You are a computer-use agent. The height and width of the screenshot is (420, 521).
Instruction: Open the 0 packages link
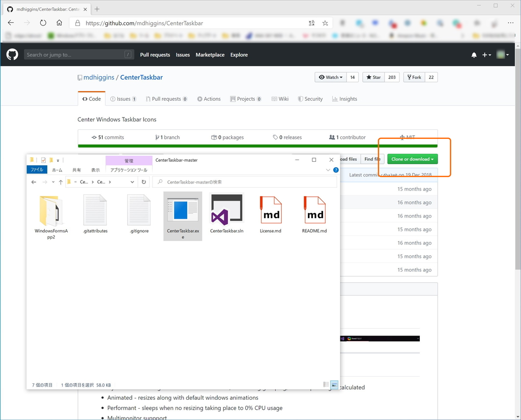[227, 137]
